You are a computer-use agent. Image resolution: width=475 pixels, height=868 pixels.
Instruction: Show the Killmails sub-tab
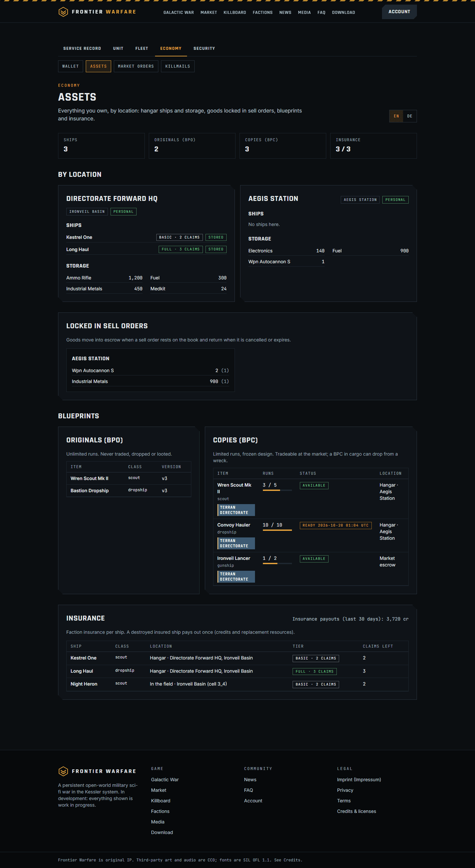(x=177, y=66)
